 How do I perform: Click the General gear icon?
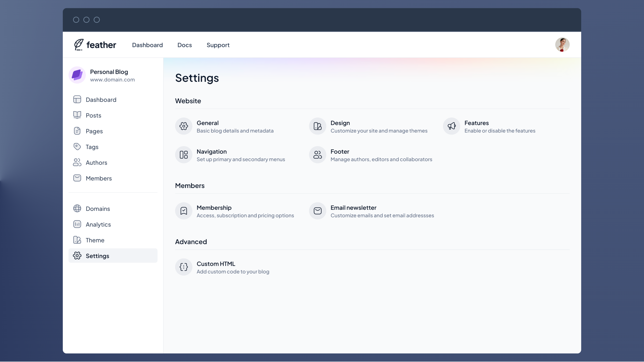click(184, 126)
